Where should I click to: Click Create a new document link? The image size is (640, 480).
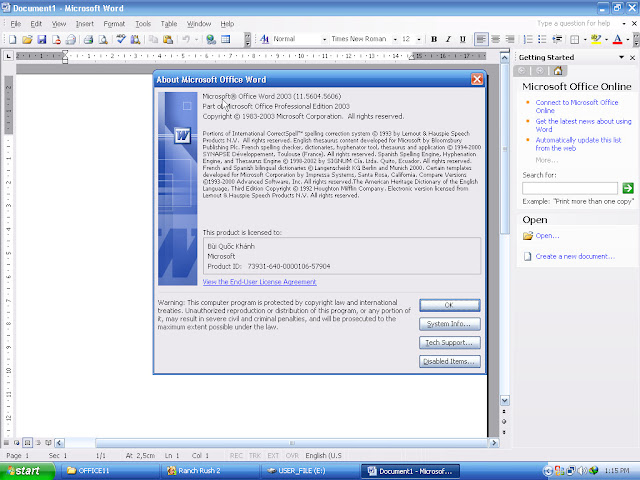click(575, 256)
